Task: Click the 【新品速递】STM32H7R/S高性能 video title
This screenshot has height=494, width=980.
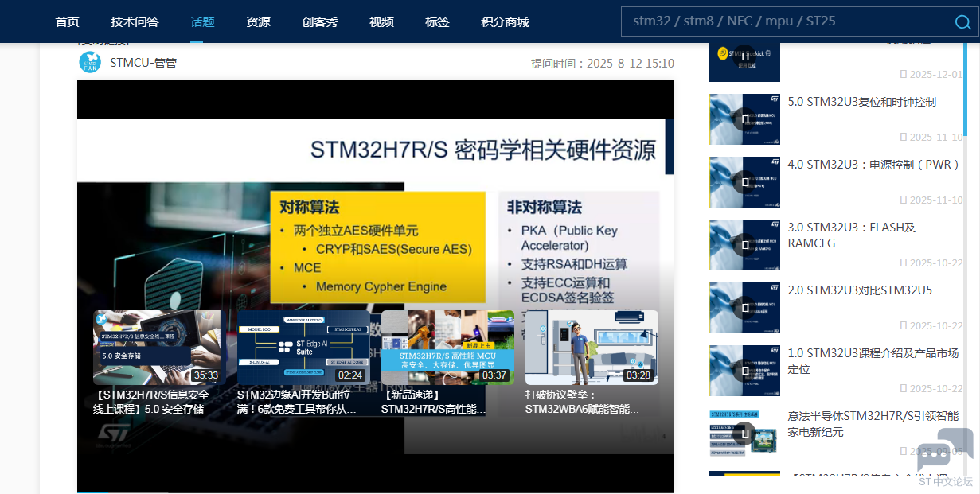Action: (x=434, y=402)
